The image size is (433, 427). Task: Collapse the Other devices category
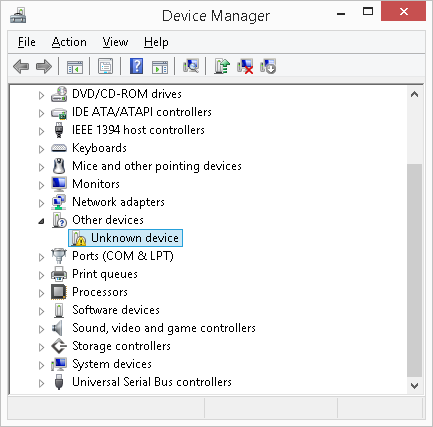point(41,221)
